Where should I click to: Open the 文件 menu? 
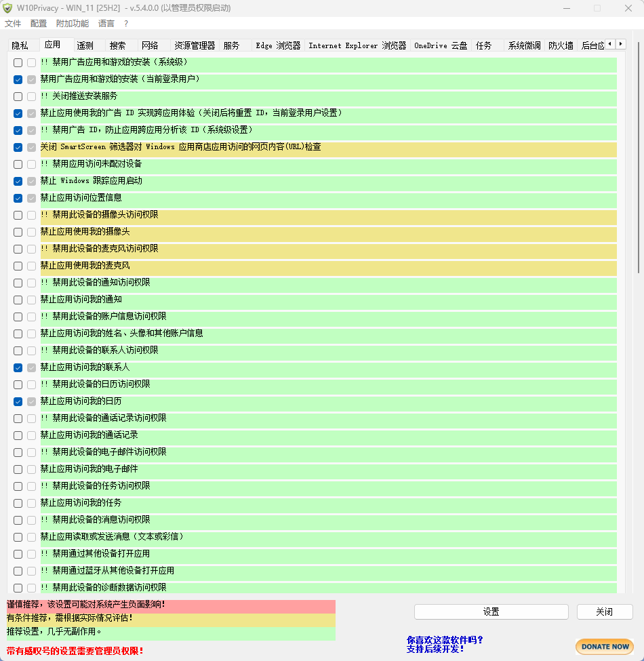13,24
